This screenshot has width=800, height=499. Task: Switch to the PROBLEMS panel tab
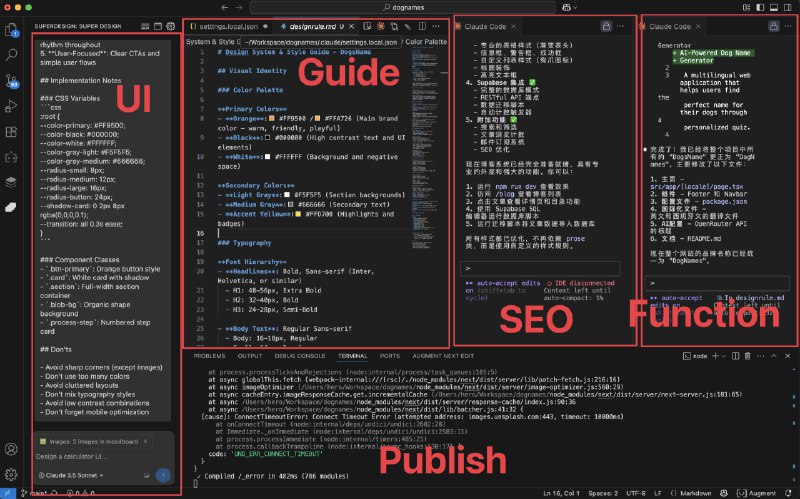click(x=209, y=356)
